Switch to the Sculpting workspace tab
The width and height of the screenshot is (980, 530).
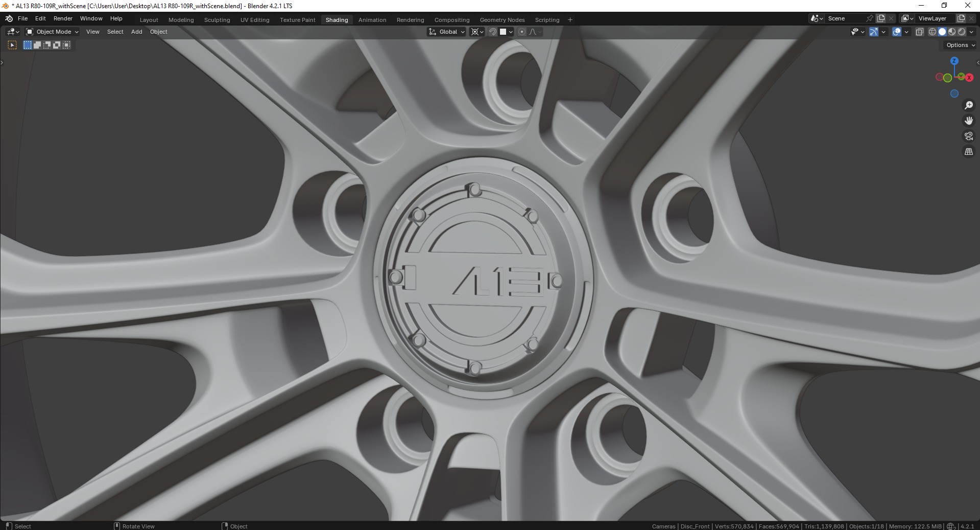[x=217, y=20]
